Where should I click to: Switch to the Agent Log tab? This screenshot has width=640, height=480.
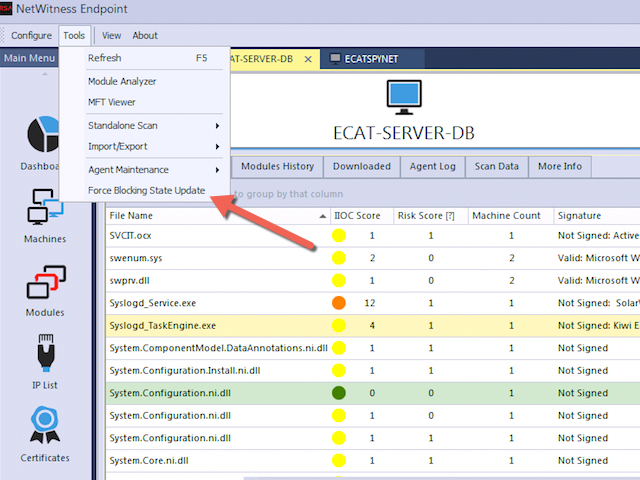click(433, 166)
